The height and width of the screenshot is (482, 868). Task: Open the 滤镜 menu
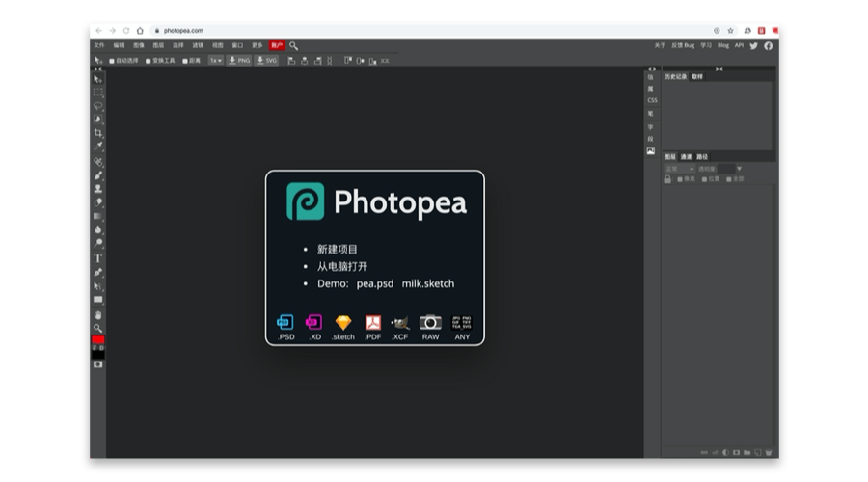pyautogui.click(x=198, y=45)
